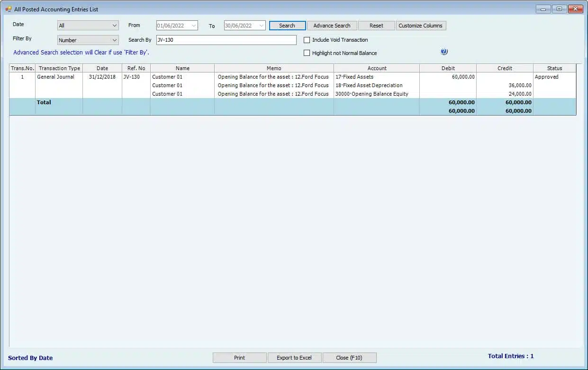Toggle Highlight not Normal Balance checkbox
Image resolution: width=588 pixels, height=370 pixels.
(x=307, y=53)
